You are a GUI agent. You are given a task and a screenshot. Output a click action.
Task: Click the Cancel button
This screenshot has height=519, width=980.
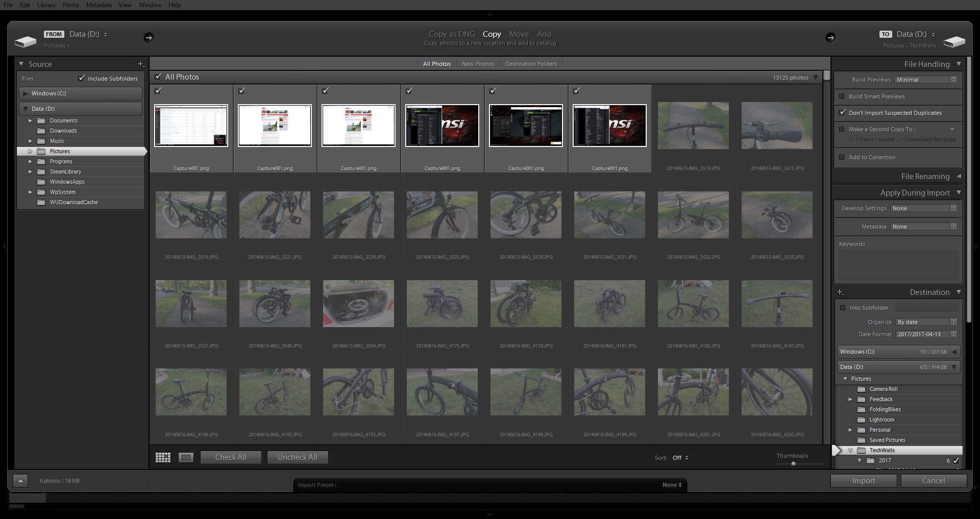pos(934,481)
